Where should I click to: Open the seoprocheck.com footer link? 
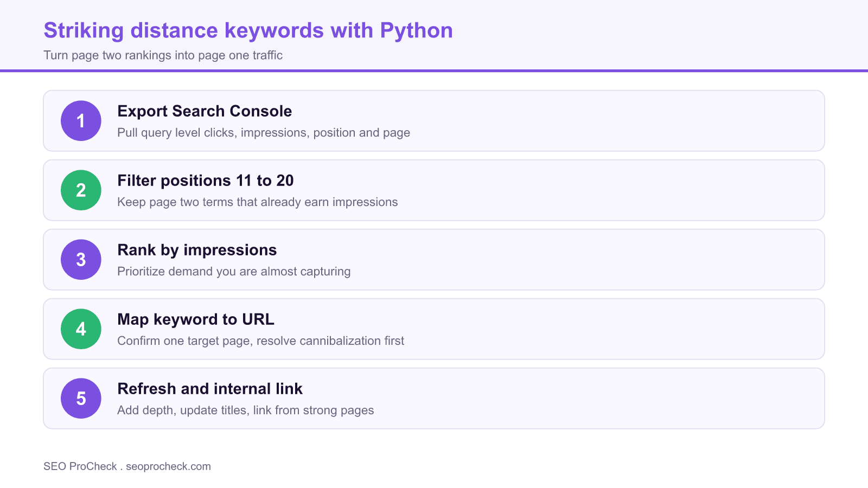click(168, 466)
